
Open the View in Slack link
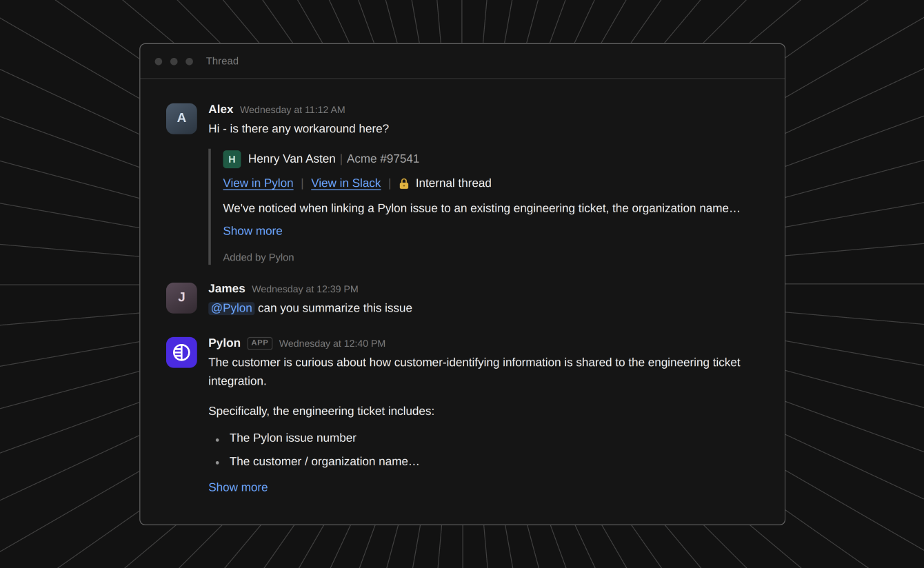point(345,183)
